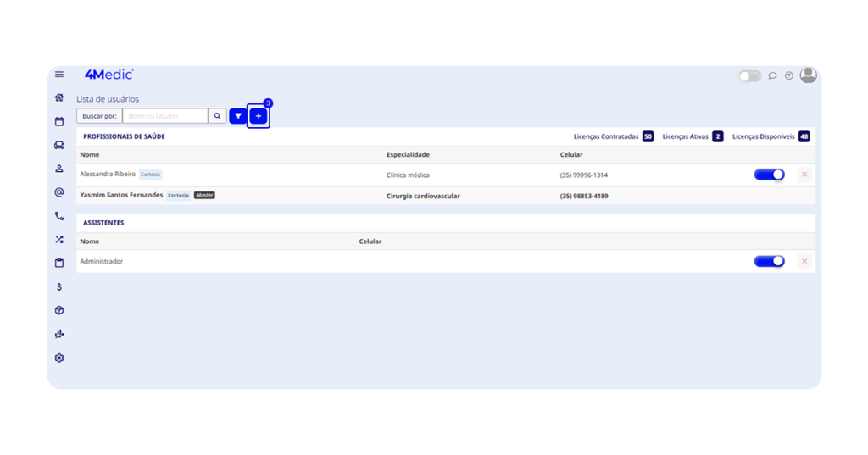Screen dimensions: 868x455
Task: Switch the top header toggle on
Action: (x=749, y=76)
